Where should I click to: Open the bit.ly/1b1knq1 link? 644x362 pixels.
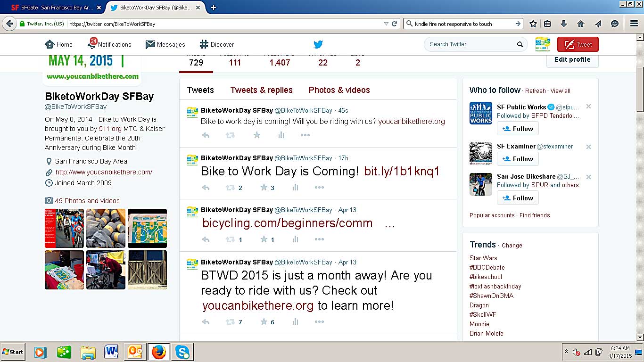click(x=402, y=171)
